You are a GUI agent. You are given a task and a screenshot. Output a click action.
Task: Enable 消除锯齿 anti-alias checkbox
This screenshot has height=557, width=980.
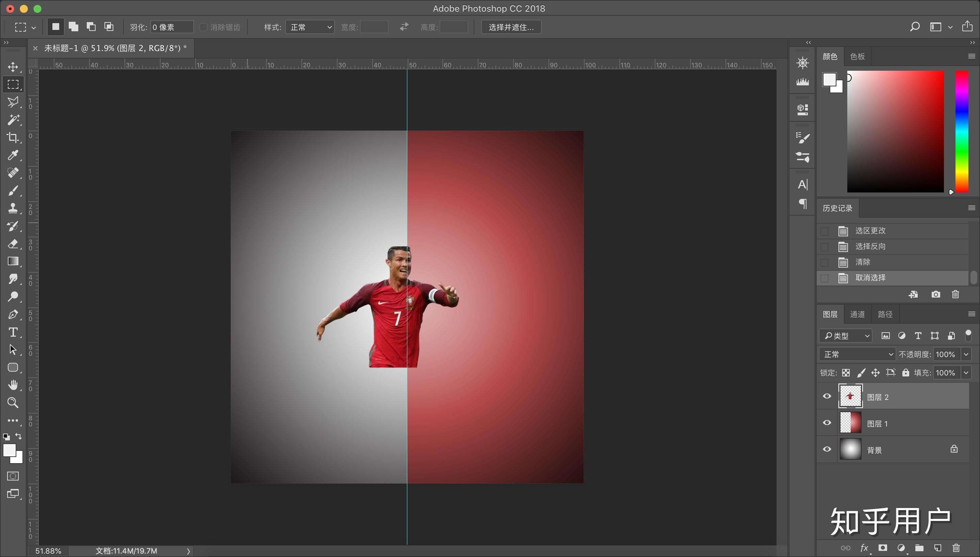(203, 27)
